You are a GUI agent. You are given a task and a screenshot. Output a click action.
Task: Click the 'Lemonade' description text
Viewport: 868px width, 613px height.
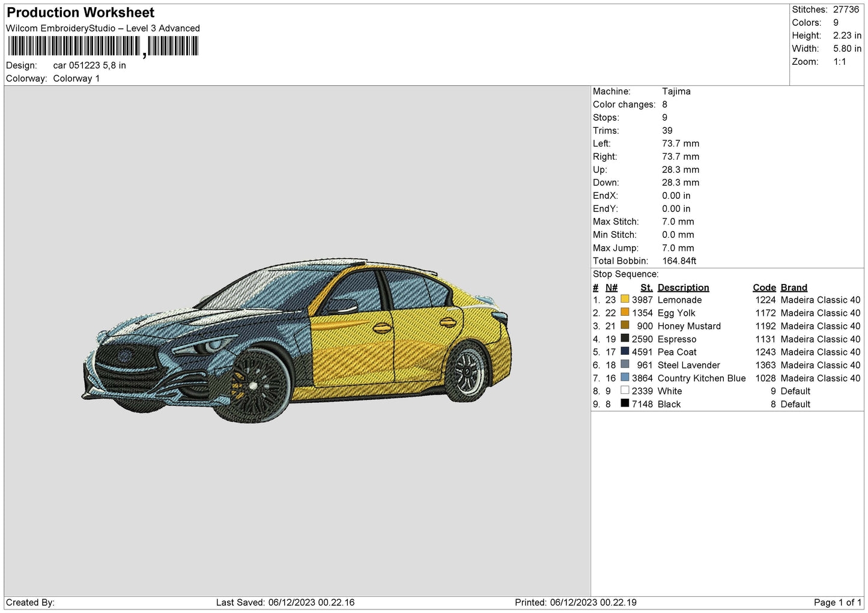pyautogui.click(x=679, y=300)
